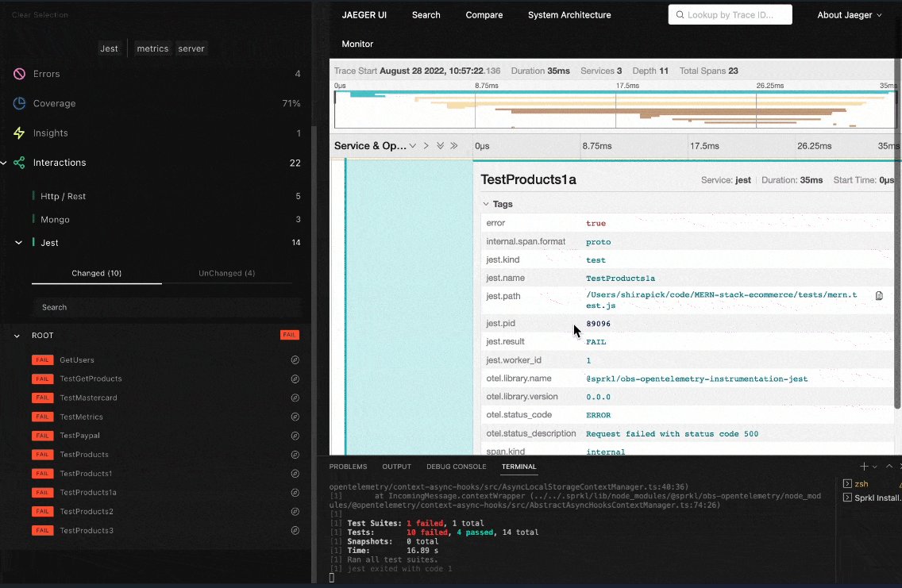Viewport: 902px width, 588px height.
Task: Open trace icon for TestProducts3 row
Action: tap(295, 531)
